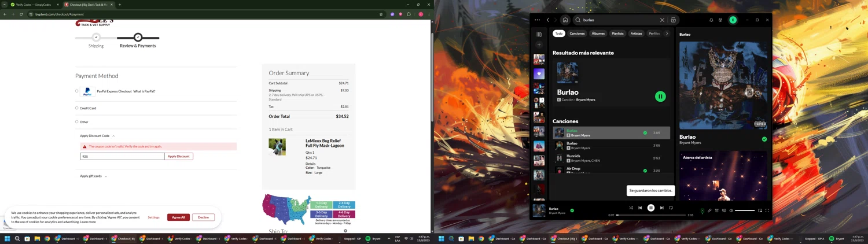Open Spotify user profile avatar
The image size is (868, 244).
[x=733, y=20]
